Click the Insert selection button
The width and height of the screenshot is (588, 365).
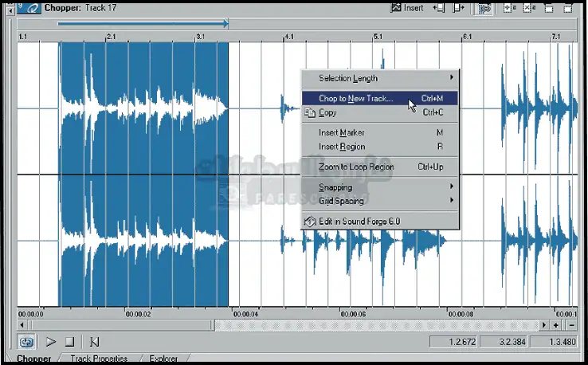408,8
